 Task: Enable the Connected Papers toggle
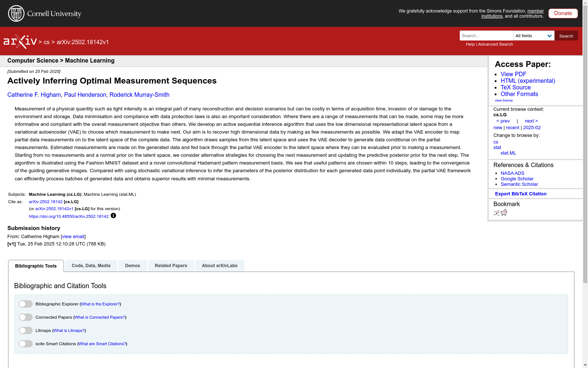click(x=26, y=317)
